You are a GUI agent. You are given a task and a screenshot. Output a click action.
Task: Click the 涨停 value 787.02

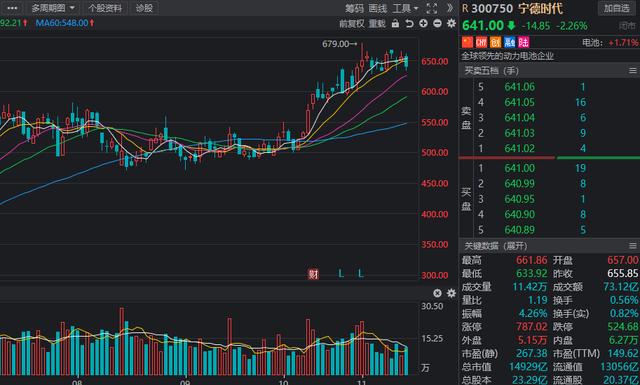tap(531, 327)
